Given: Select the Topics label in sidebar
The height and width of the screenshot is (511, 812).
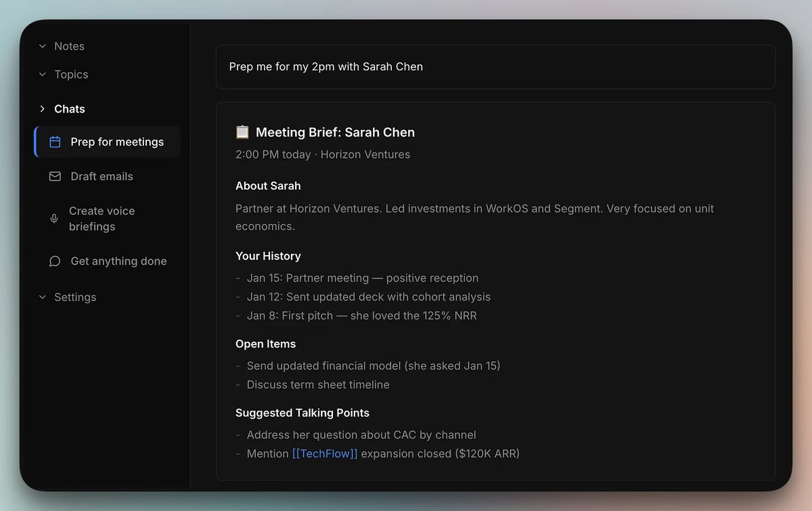Looking at the screenshot, I should [71, 74].
